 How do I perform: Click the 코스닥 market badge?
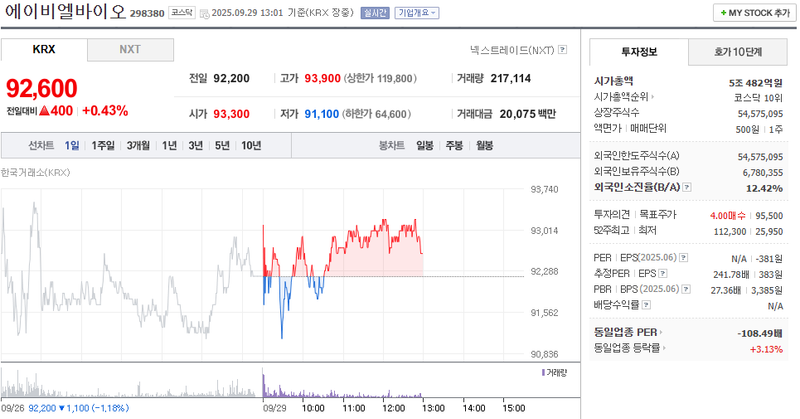182,13
